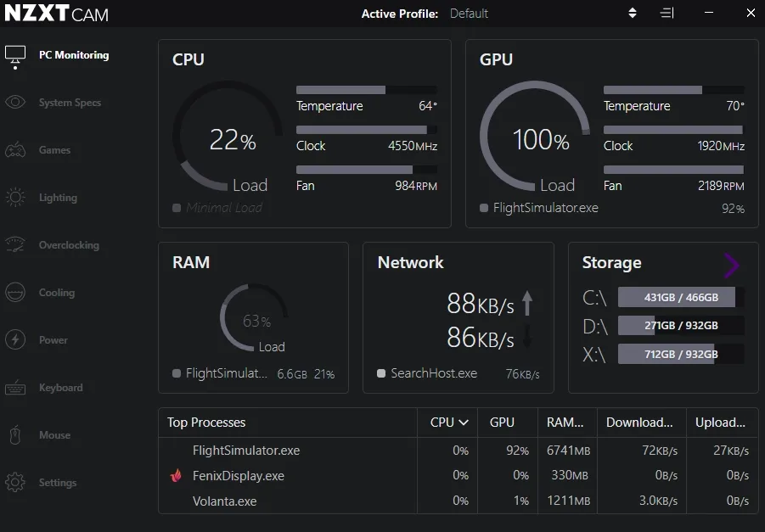Open the Active Profile selector arrows

tap(632, 13)
